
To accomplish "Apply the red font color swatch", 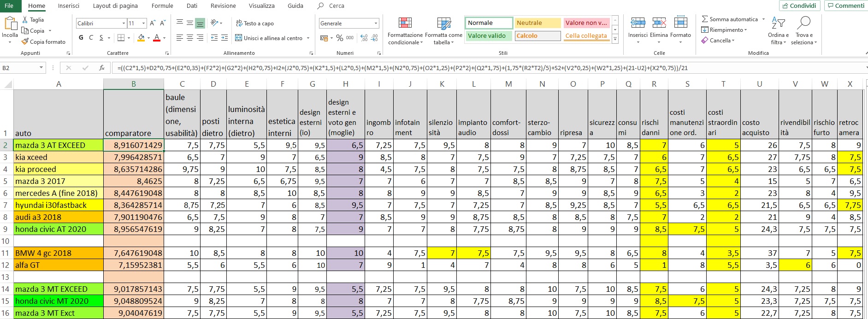I will click(x=157, y=38).
